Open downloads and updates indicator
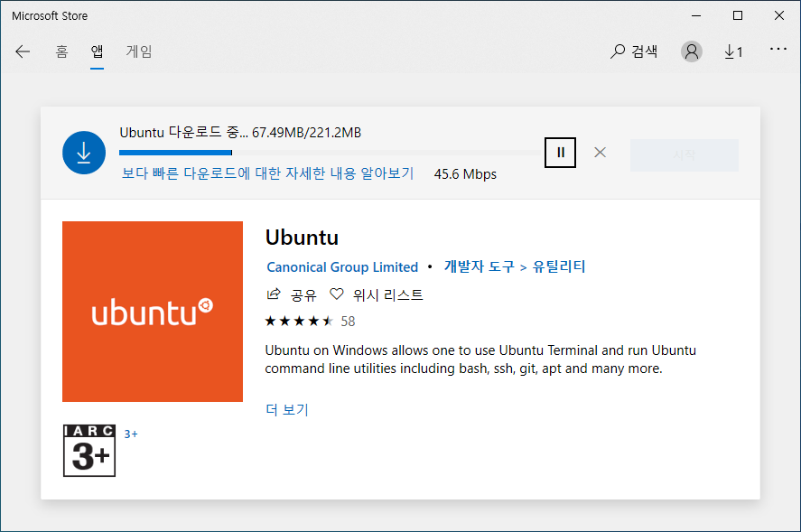Viewport: 801px width, 532px height. click(x=733, y=51)
